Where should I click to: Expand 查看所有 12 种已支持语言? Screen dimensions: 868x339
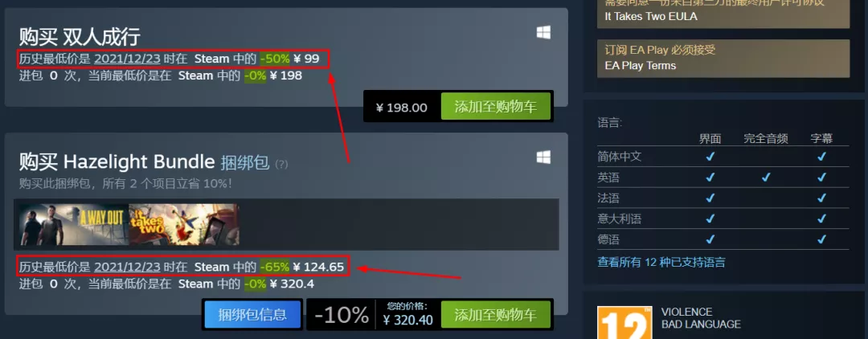661,262
